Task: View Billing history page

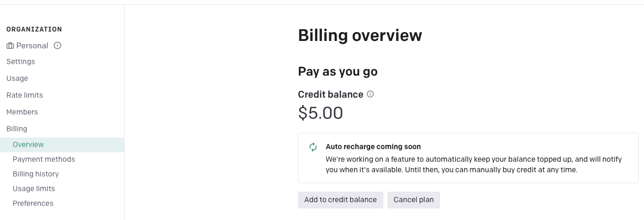Action: (36, 174)
